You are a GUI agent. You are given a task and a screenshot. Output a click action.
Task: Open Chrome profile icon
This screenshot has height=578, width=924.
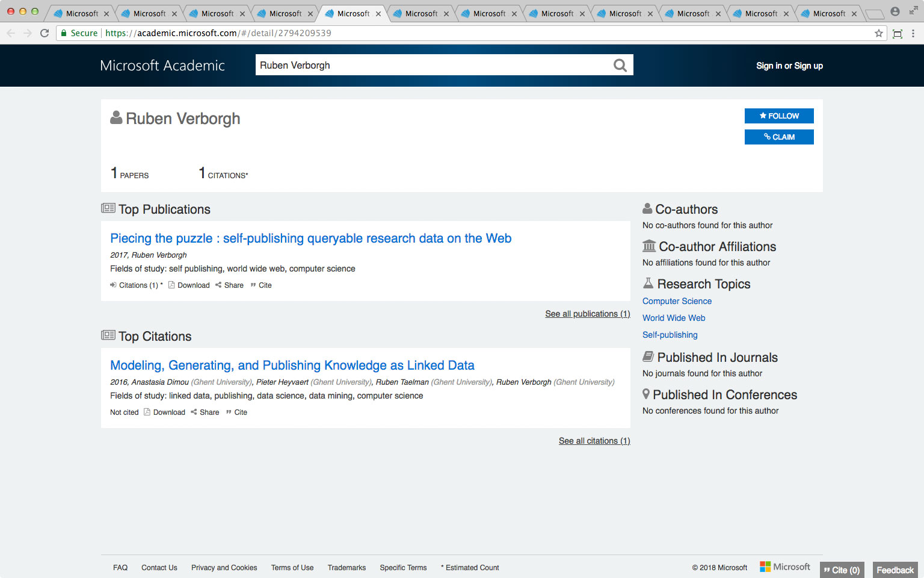coord(895,11)
